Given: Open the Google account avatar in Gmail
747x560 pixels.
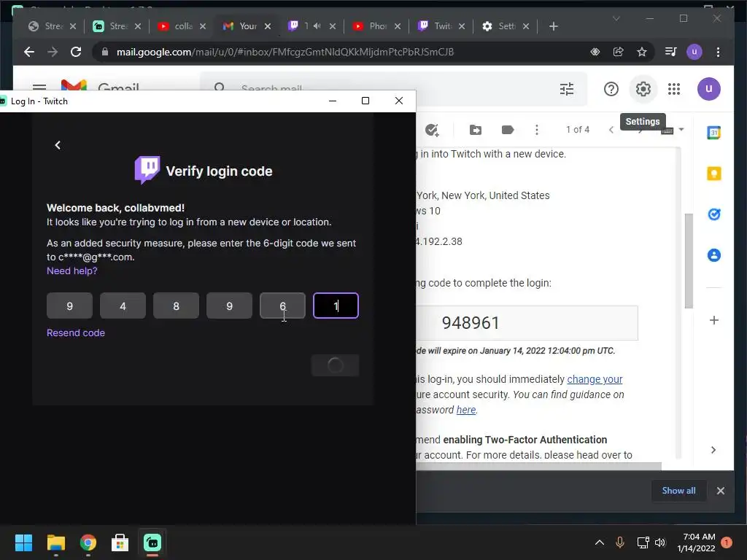Looking at the screenshot, I should pos(709,89).
